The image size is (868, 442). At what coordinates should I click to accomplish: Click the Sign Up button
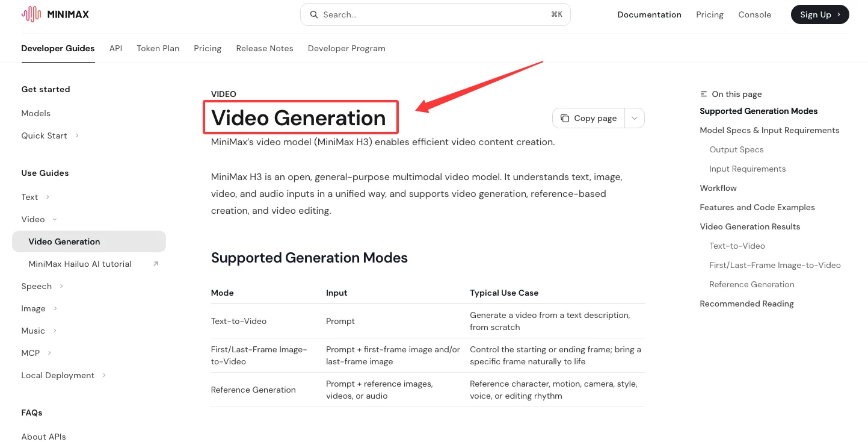click(x=820, y=14)
